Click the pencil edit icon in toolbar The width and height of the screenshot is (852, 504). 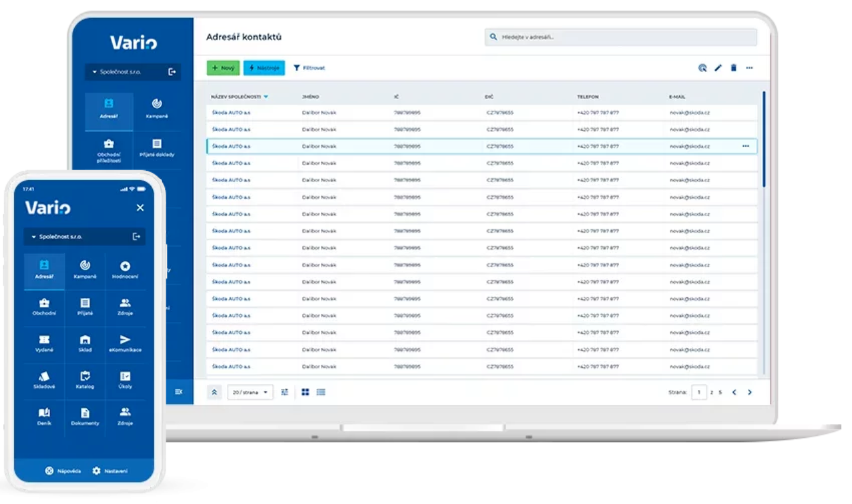718,68
